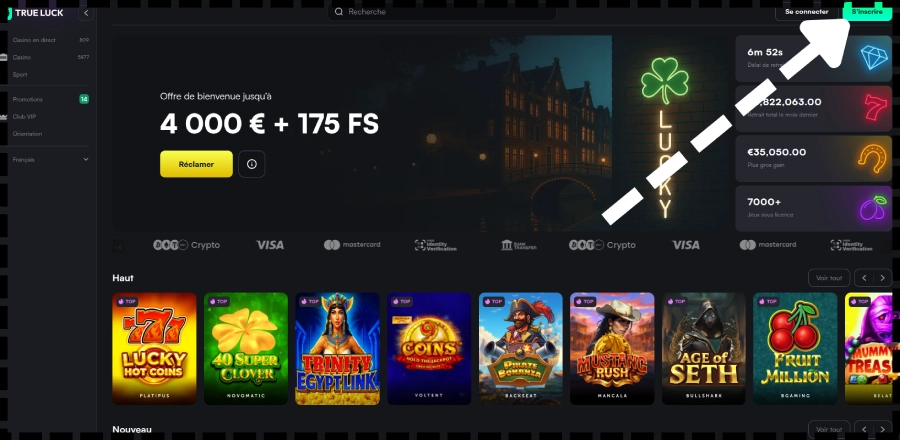The height and width of the screenshot is (440, 900).
Task: Click the green S'inscrire button
Action: point(867,11)
